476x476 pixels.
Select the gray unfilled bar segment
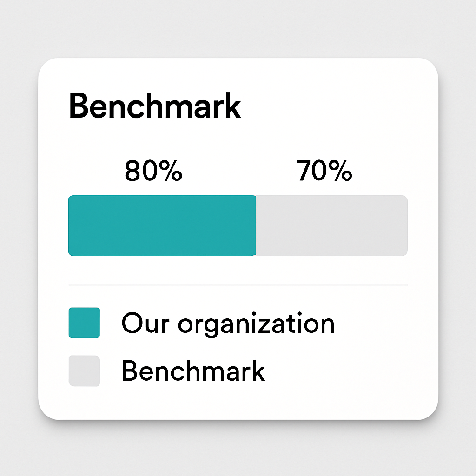coord(332,225)
